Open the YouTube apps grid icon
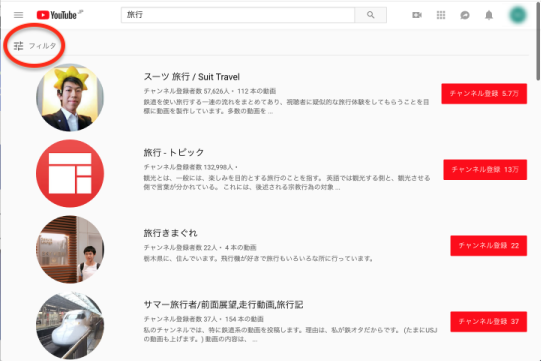541x361 pixels. [441, 15]
